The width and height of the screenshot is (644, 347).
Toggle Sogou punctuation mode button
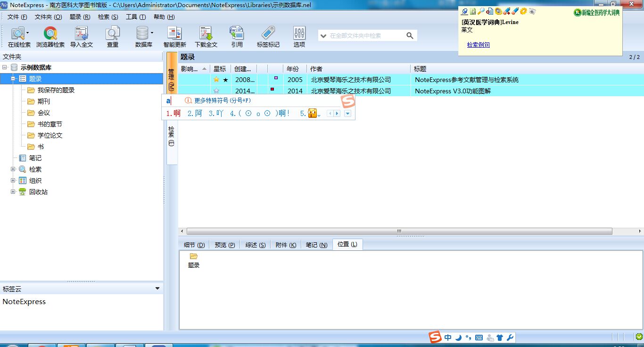click(468, 338)
